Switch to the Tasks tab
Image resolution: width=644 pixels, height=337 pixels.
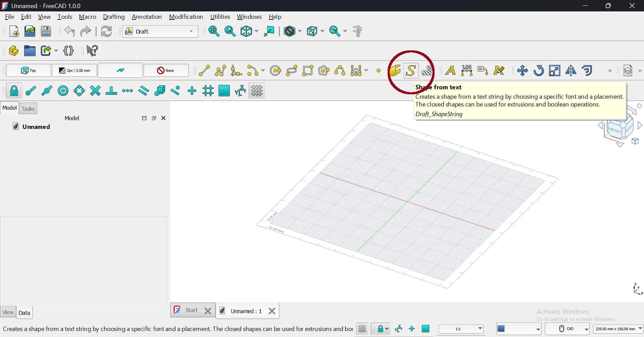click(28, 109)
